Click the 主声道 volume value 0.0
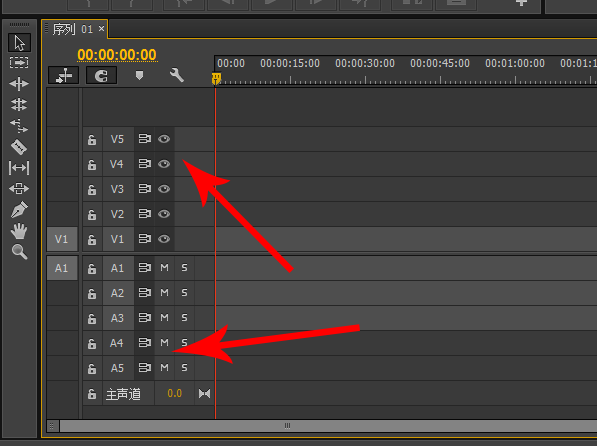The image size is (597, 446). [175, 393]
